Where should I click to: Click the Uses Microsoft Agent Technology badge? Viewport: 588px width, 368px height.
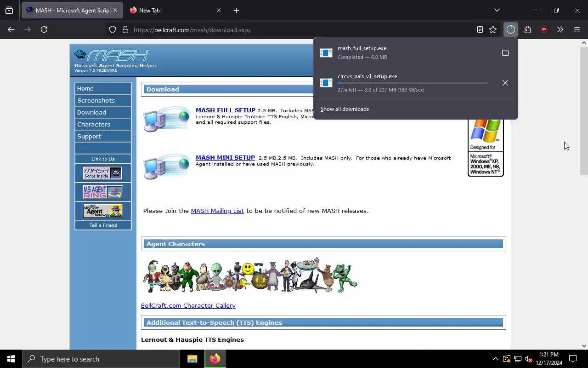103,211
